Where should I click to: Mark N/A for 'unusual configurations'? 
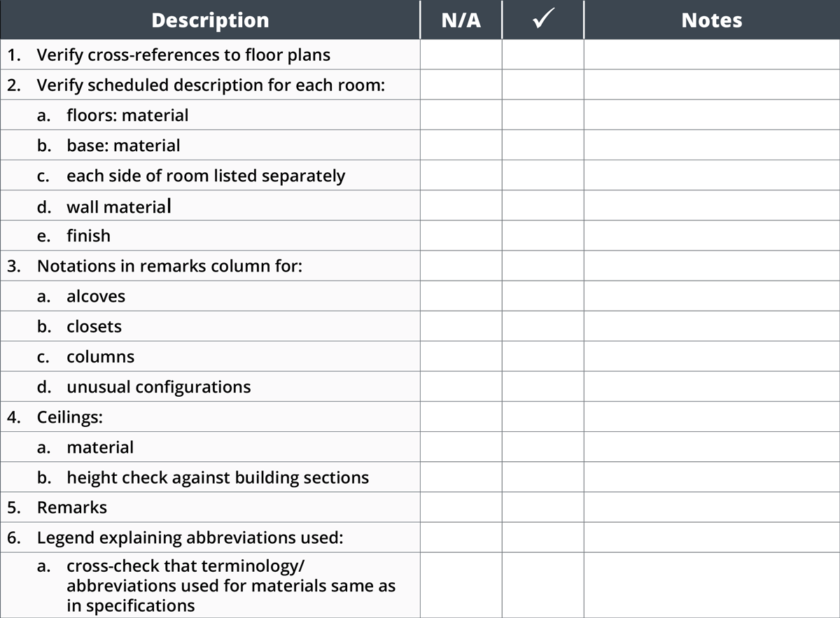pos(461,386)
